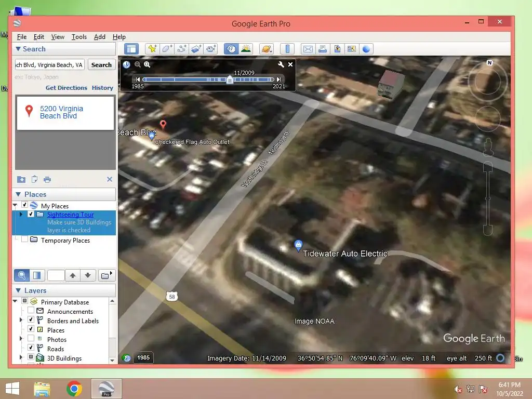Add a placemark with the pin icon
Screen dimensions: 532x399
click(152, 49)
